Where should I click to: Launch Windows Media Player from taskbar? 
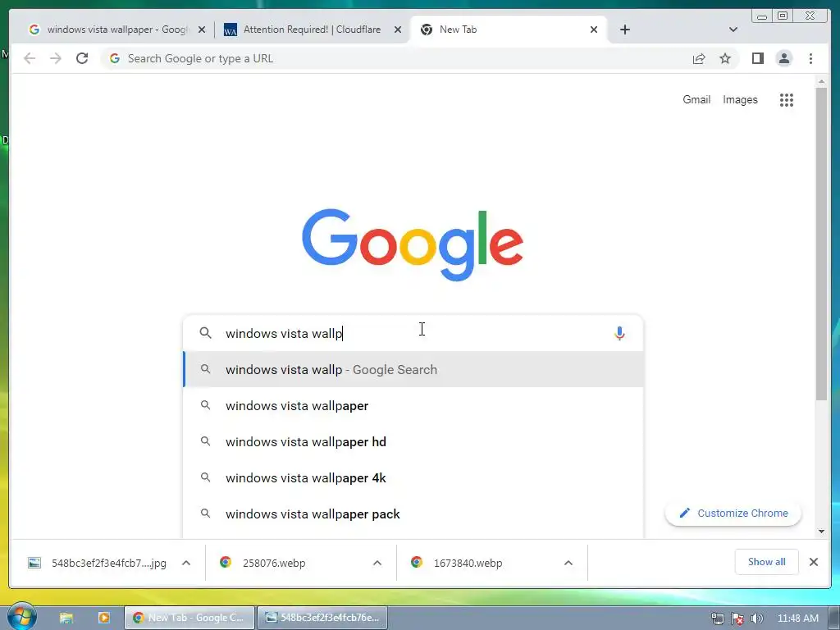coord(104,618)
